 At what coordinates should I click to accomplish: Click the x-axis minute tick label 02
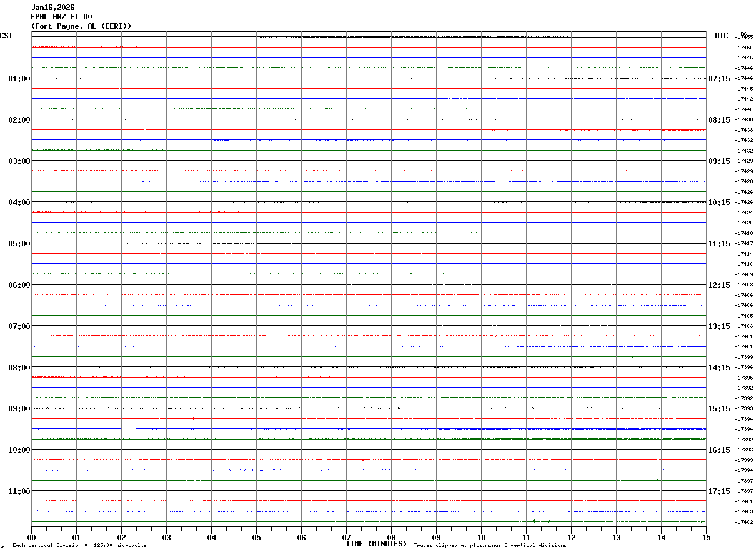point(121,537)
